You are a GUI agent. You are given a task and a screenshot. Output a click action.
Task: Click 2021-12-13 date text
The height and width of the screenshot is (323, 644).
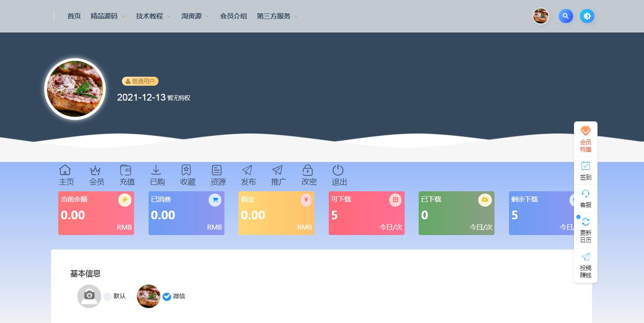(x=141, y=97)
